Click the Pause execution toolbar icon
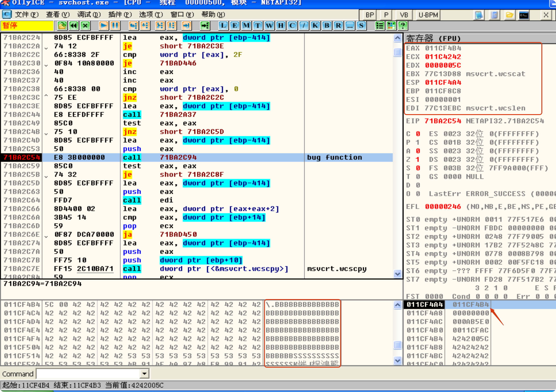The image size is (556, 392). (115, 26)
